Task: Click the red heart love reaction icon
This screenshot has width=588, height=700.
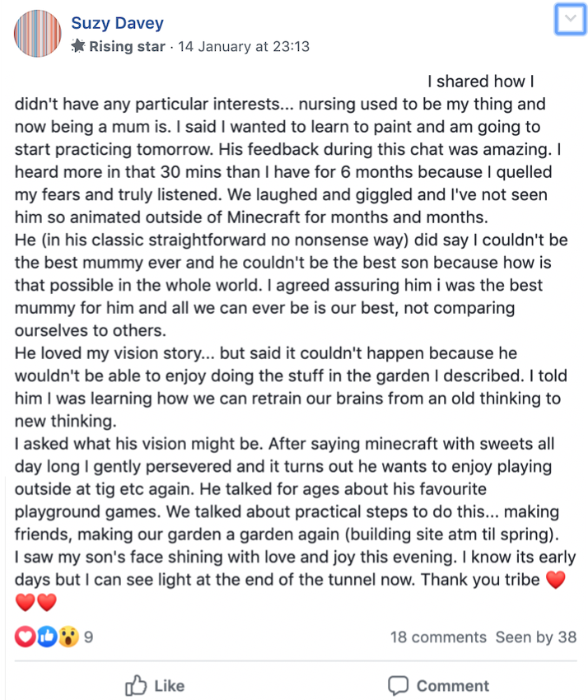Action: point(26,637)
